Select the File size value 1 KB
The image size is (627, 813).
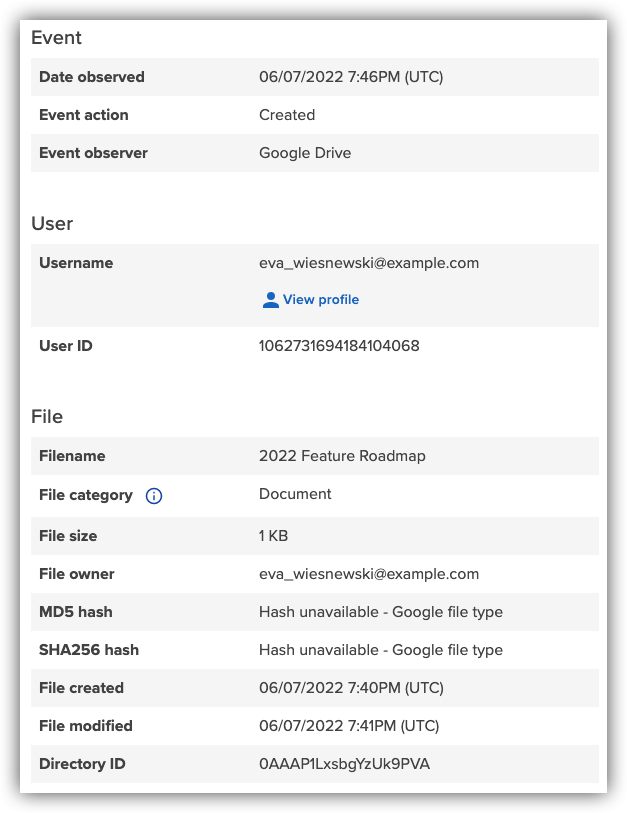pos(272,535)
